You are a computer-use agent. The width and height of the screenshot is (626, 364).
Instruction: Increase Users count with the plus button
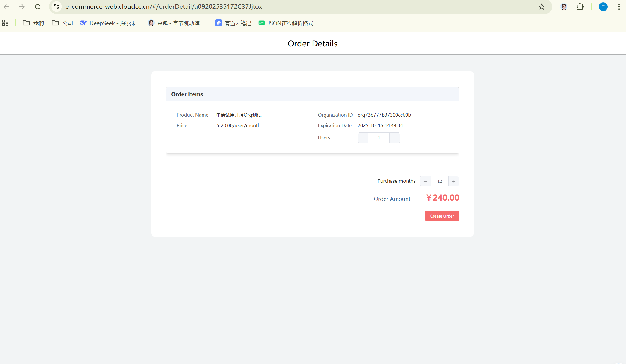(x=395, y=138)
